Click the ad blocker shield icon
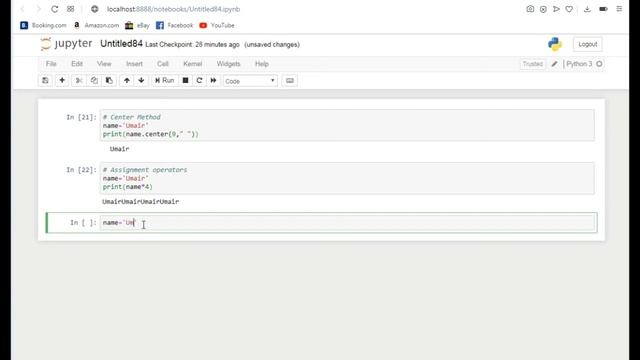Screen dimensions: 640x360 pyautogui.click(x=543, y=9)
